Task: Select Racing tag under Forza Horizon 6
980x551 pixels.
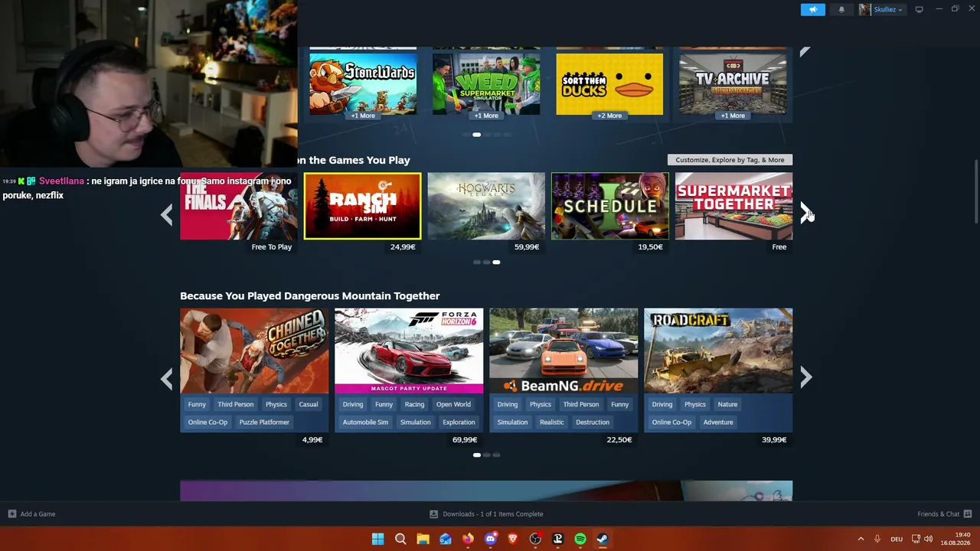Action: click(414, 405)
